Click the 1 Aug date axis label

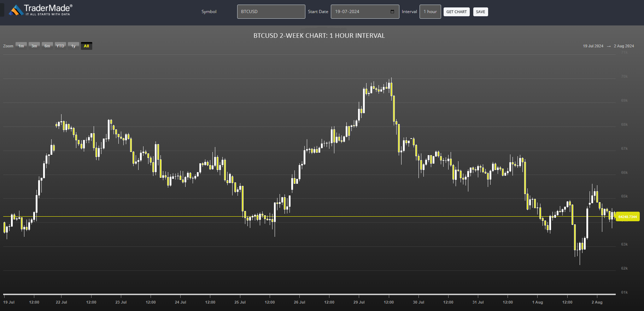pos(538,302)
